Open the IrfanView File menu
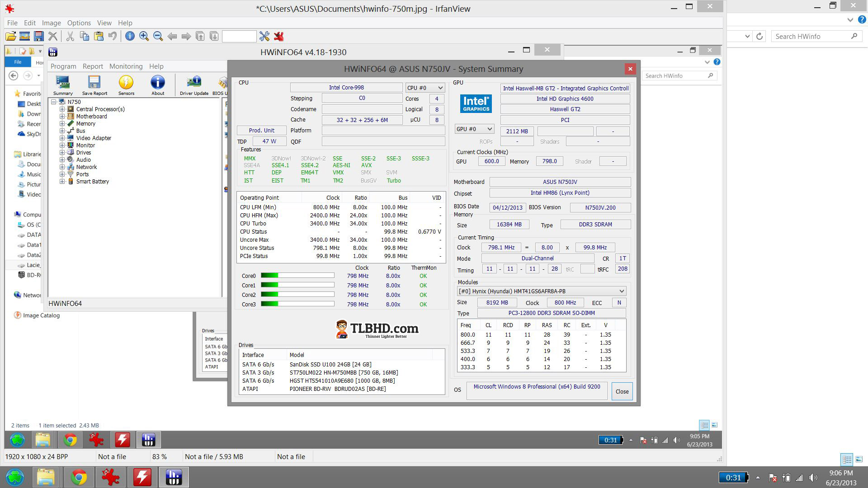 [x=12, y=23]
